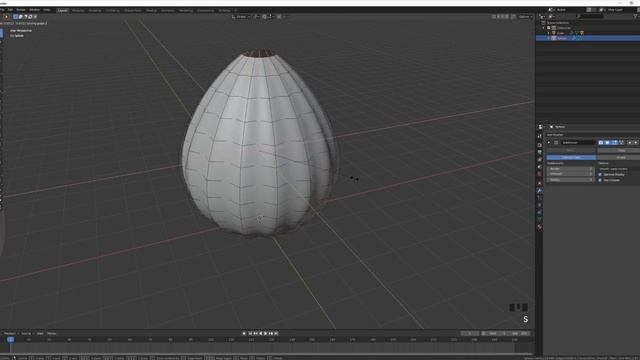Open the World properties tab
Viewport: 640px width, 360px height.
(540, 174)
